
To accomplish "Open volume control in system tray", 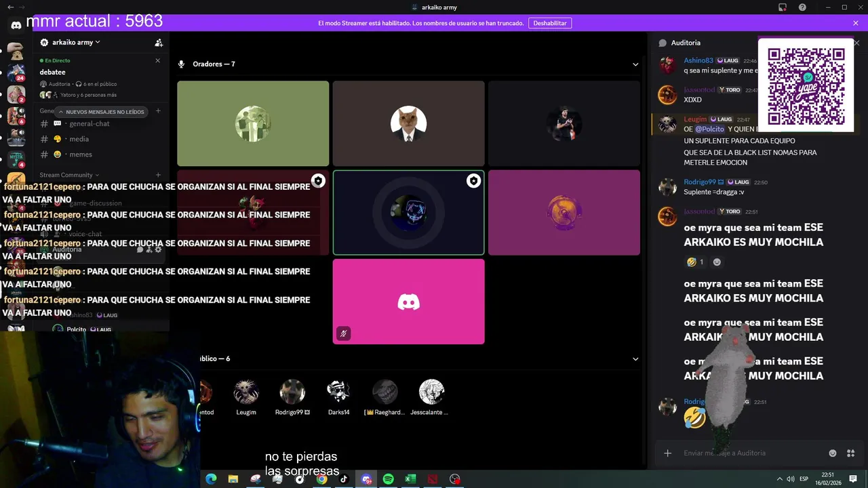I will tap(791, 479).
